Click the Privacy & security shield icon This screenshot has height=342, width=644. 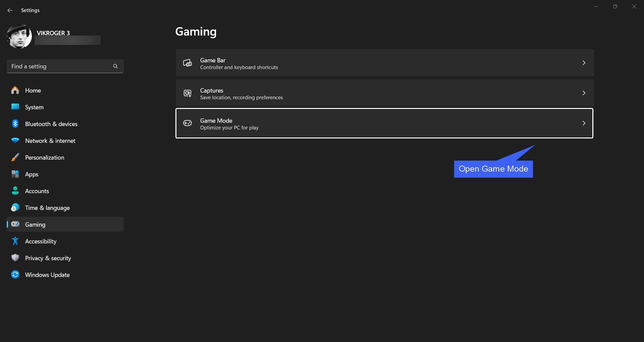15,258
